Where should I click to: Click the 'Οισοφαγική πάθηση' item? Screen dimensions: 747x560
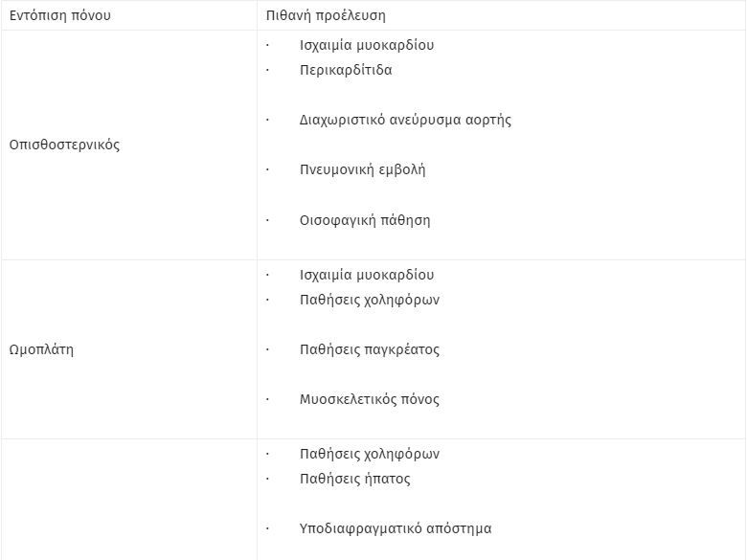coord(365,220)
